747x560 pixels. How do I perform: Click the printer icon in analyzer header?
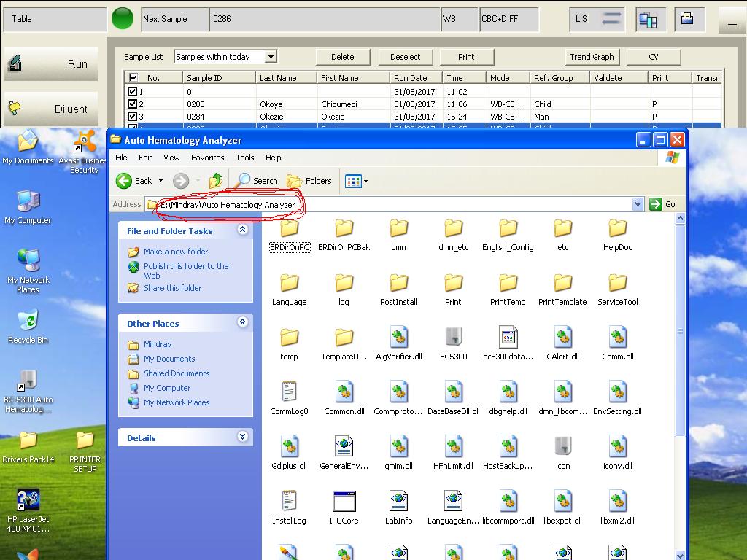pos(689,19)
